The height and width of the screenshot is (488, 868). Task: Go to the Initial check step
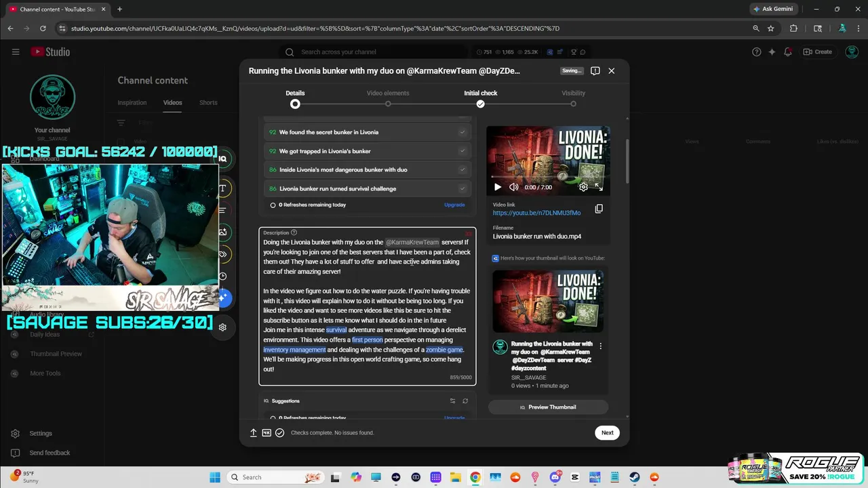tap(481, 98)
